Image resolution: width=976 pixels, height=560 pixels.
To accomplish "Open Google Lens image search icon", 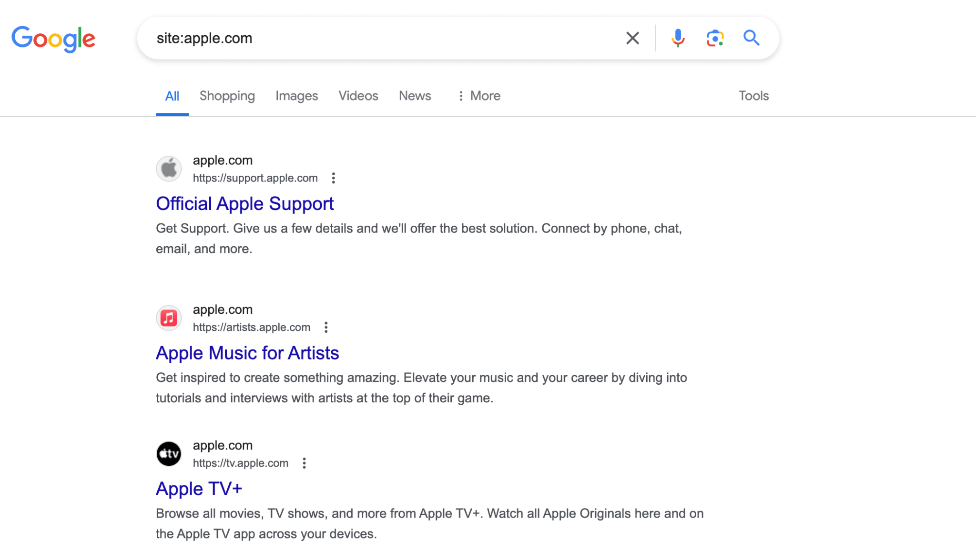I will click(x=715, y=38).
